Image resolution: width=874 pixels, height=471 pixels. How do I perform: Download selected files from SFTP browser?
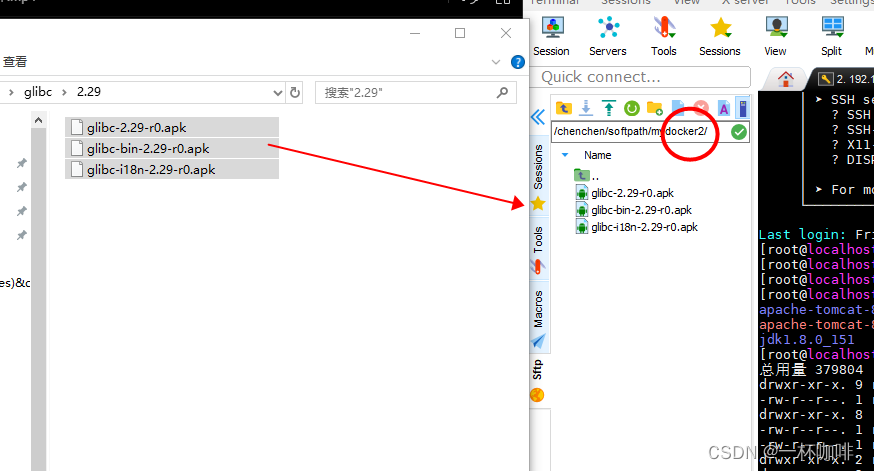tap(586, 108)
